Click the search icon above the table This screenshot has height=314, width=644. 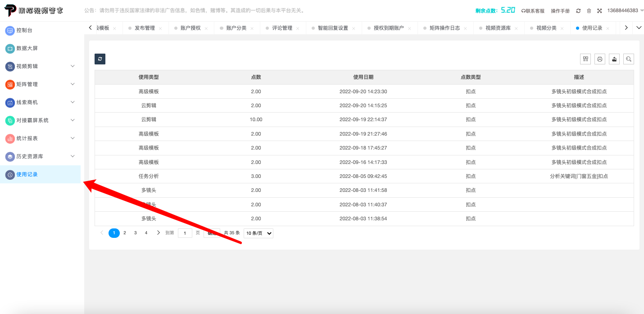coord(629,59)
